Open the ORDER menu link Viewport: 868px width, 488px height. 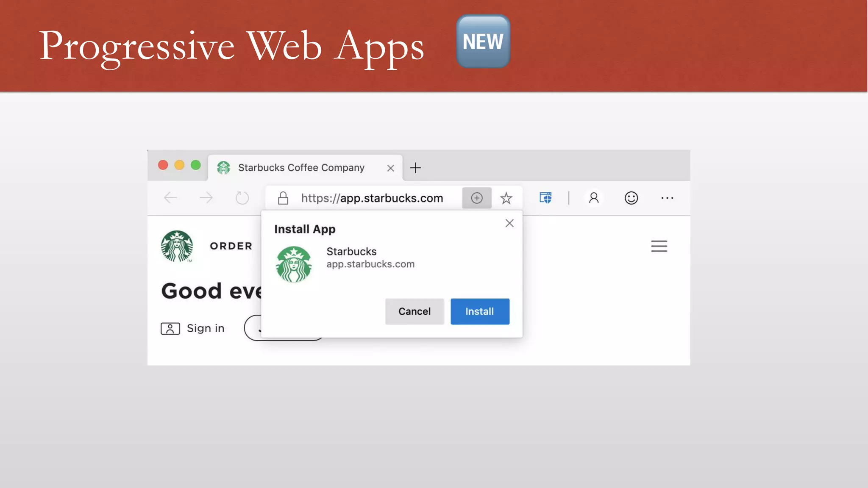(231, 246)
